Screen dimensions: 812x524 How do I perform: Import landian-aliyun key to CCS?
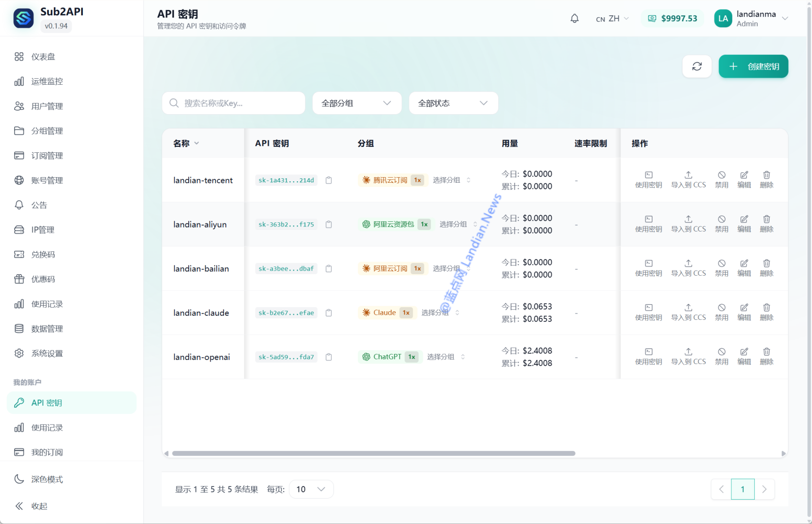coord(688,224)
